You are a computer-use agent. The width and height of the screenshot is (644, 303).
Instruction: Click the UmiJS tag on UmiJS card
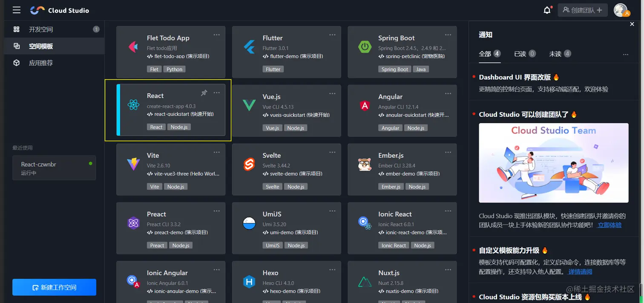point(273,245)
